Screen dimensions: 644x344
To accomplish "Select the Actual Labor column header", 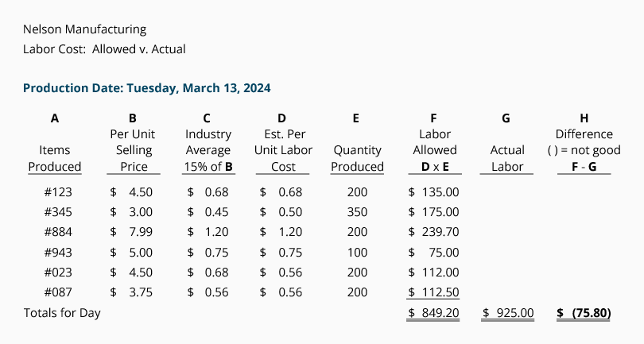I will coord(506,158).
